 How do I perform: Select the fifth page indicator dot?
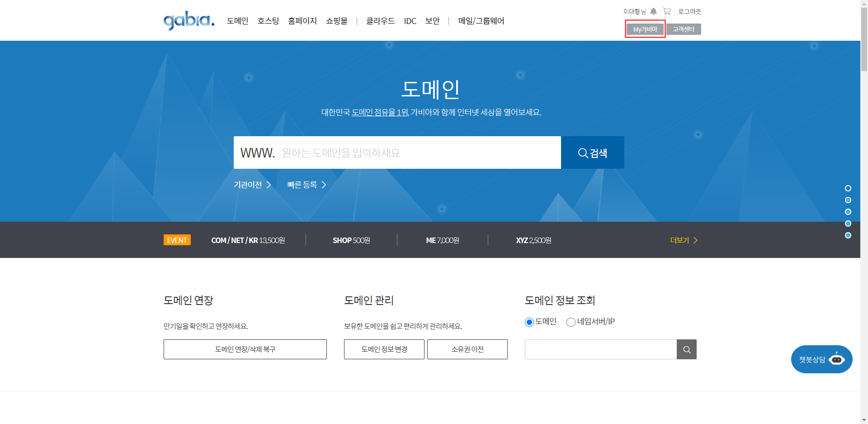[848, 235]
